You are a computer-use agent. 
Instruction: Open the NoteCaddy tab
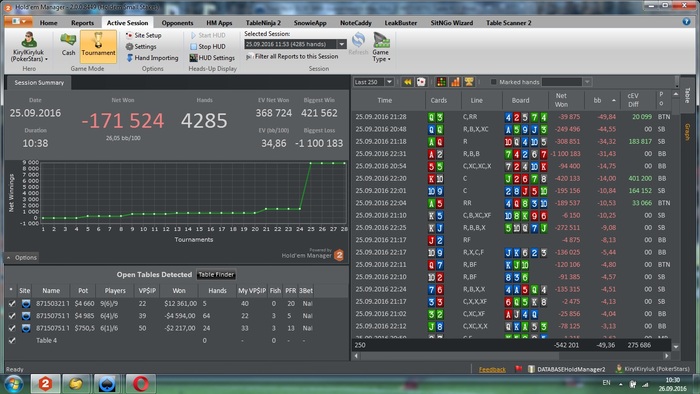[x=355, y=23]
